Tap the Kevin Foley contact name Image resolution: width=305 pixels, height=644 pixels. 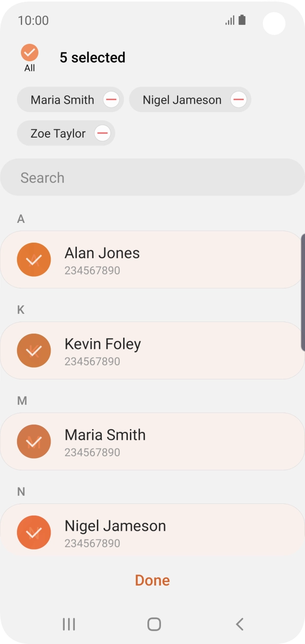pyautogui.click(x=103, y=344)
